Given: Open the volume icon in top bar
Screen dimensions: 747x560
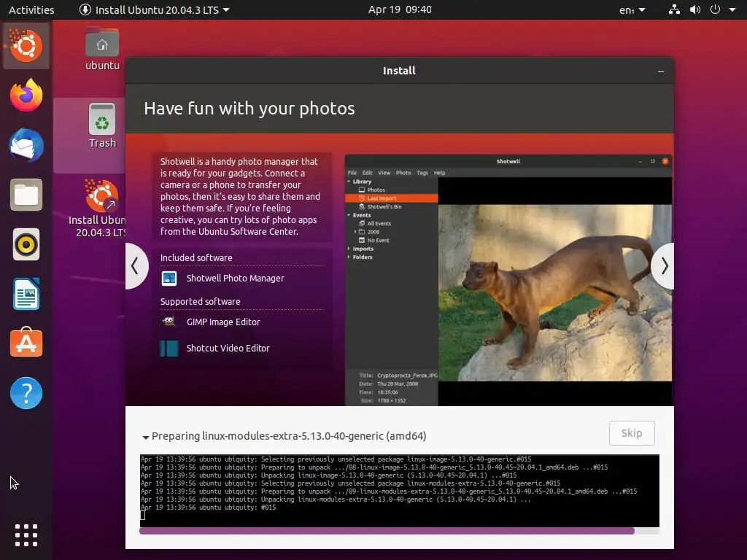Looking at the screenshot, I should click(695, 9).
